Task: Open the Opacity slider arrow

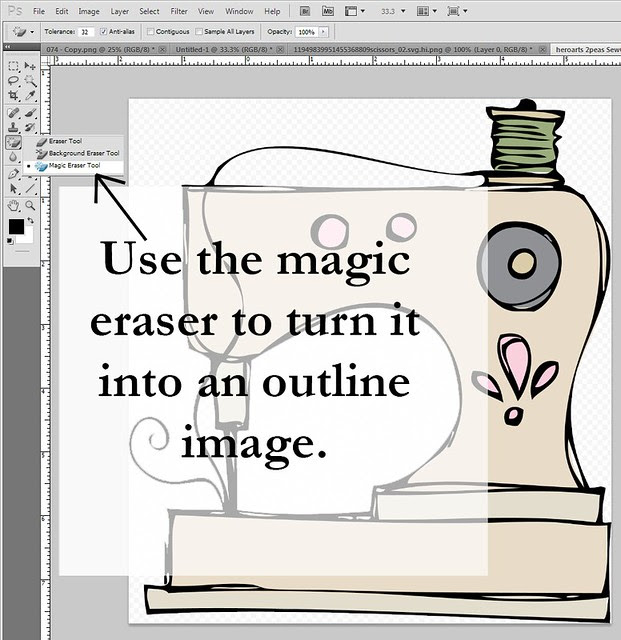Action: pos(324,31)
